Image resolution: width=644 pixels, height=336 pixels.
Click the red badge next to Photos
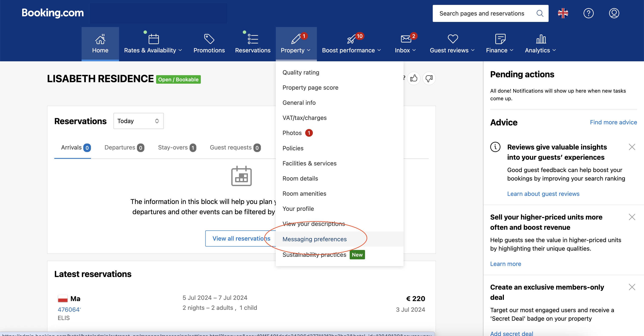pyautogui.click(x=309, y=133)
